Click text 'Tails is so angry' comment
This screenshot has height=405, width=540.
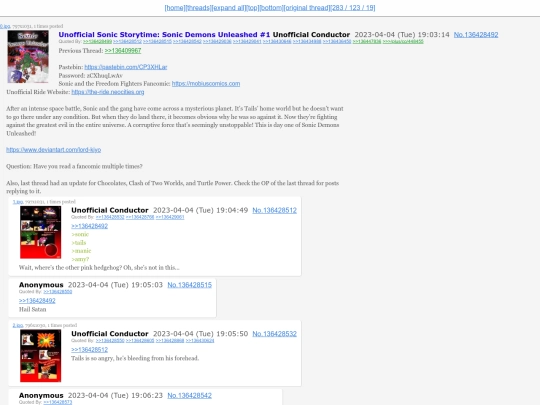point(135,358)
